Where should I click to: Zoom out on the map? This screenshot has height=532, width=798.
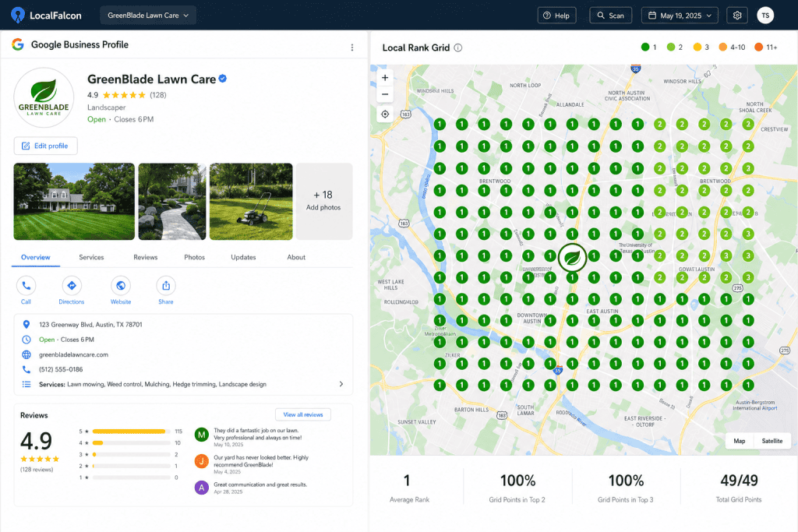[x=385, y=94]
